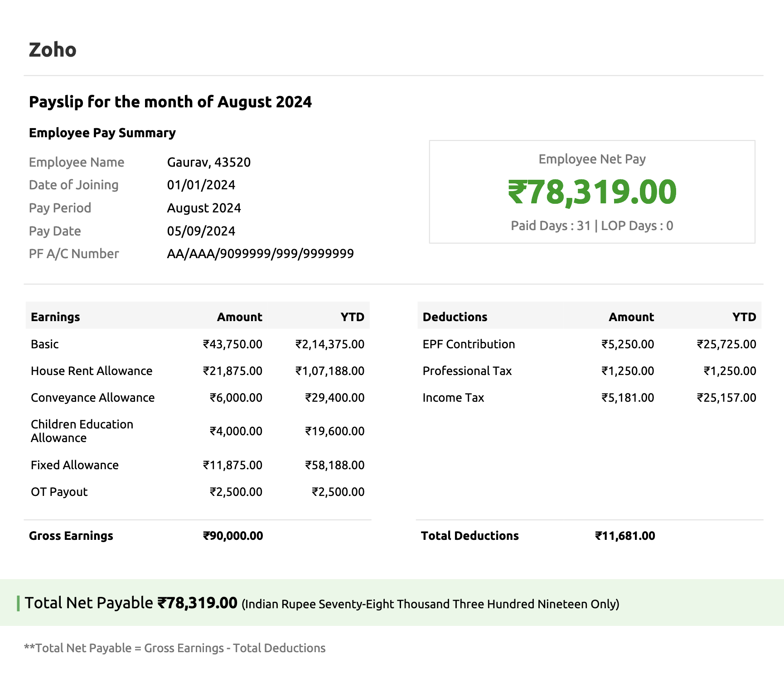Image resolution: width=784 pixels, height=673 pixels.
Task: Select Basic amount ₹43,750.00
Action: (232, 344)
